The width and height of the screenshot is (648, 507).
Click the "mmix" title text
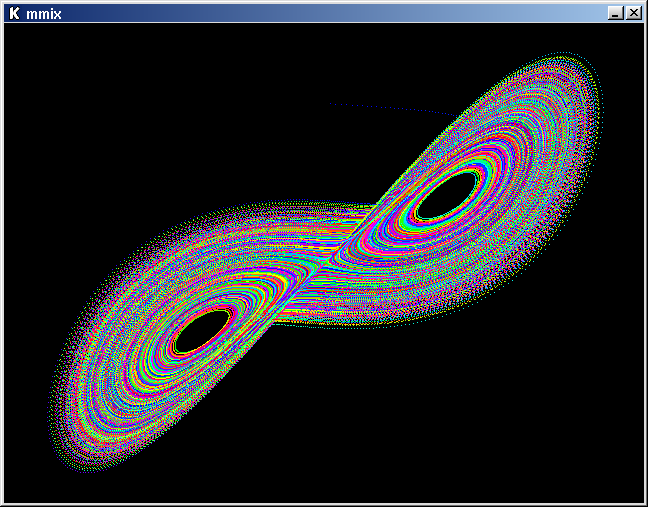point(43,13)
